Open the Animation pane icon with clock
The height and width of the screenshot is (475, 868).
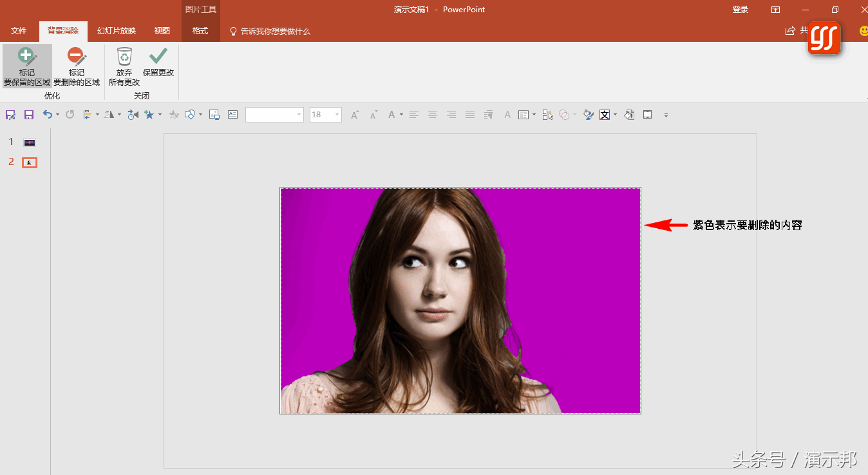[133, 115]
